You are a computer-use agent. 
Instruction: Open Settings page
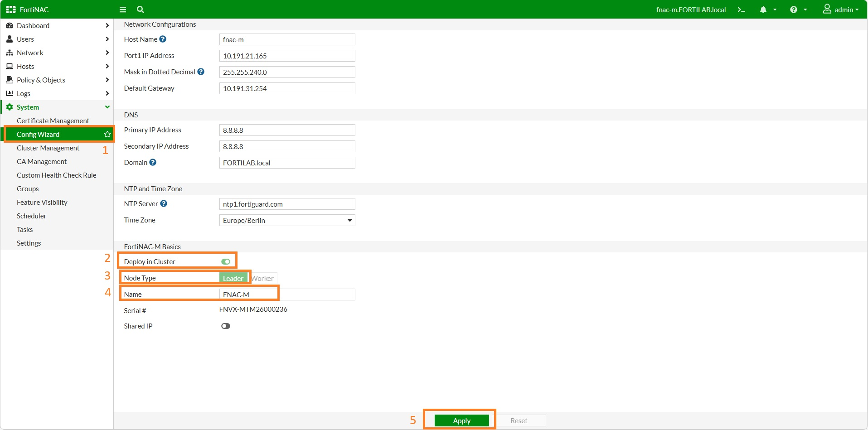[x=29, y=243]
